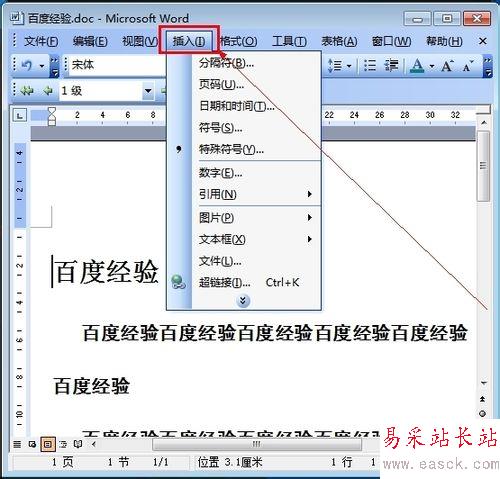The height and width of the screenshot is (479, 500).
Task: Click the special symbol comma icon in menu
Action: point(179,149)
